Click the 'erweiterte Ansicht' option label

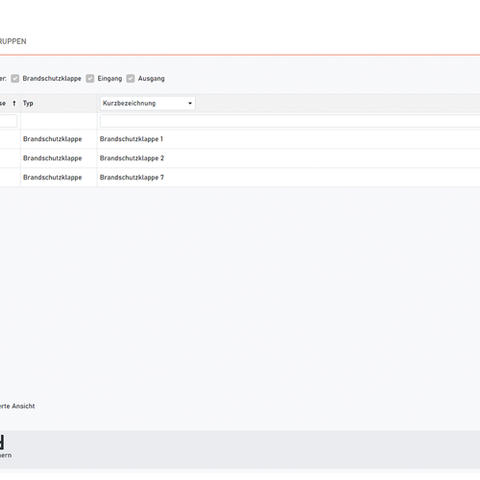pos(17,406)
